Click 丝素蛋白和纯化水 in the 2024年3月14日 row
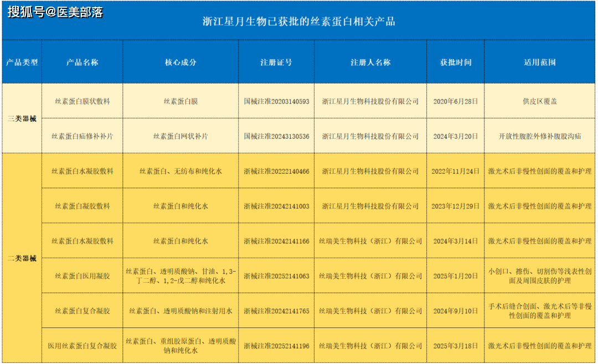The height and width of the screenshot is (364, 598). (x=181, y=241)
